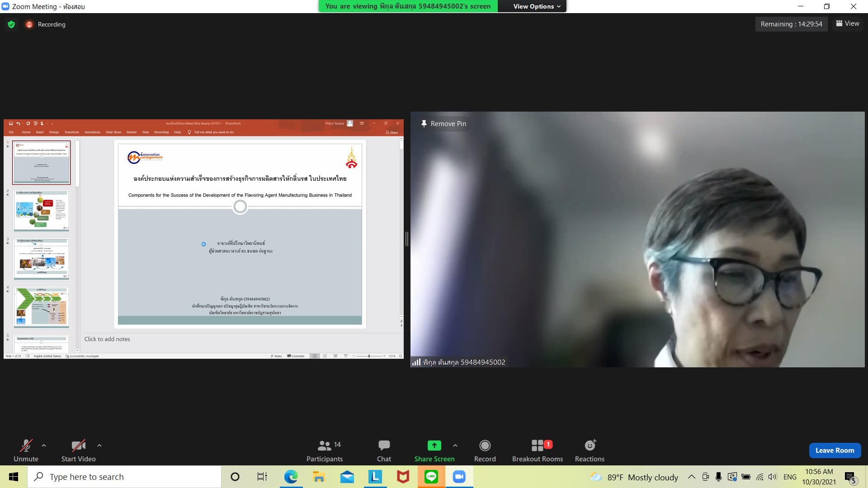Open the View layout menu

coord(848,23)
